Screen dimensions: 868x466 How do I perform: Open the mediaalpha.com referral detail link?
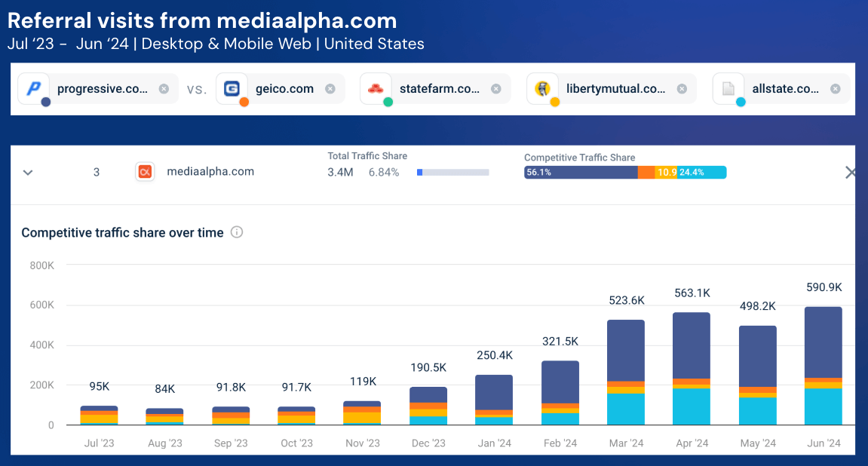(211, 172)
